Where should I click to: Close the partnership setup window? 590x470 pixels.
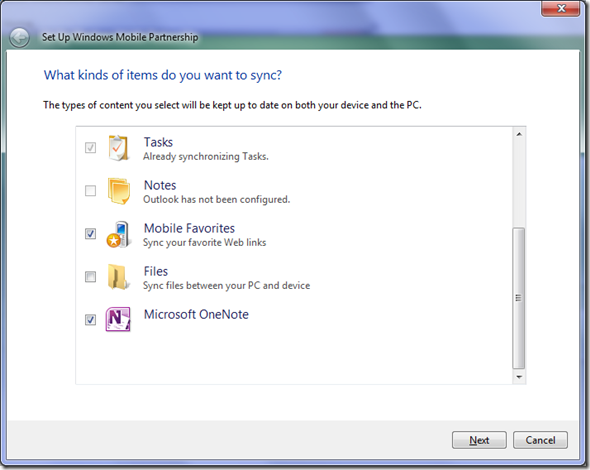pos(561,8)
